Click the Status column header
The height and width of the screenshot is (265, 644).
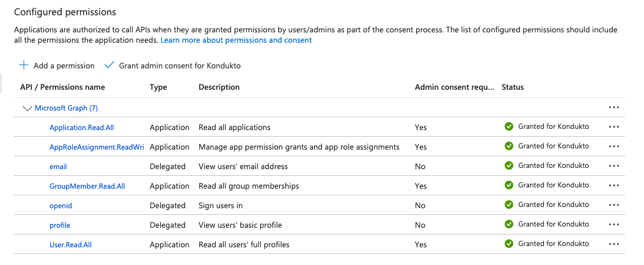click(512, 87)
